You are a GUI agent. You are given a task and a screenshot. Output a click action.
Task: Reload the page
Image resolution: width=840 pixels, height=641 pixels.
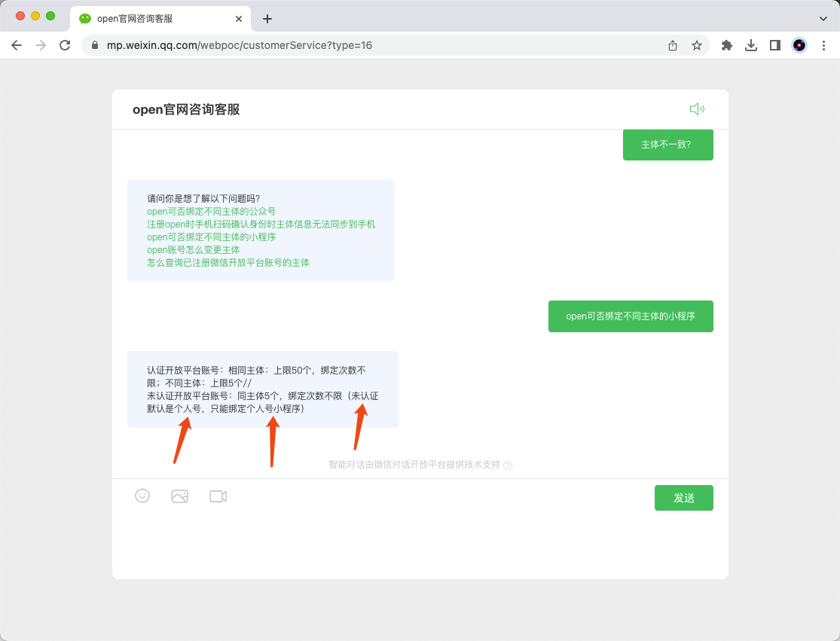click(x=65, y=45)
